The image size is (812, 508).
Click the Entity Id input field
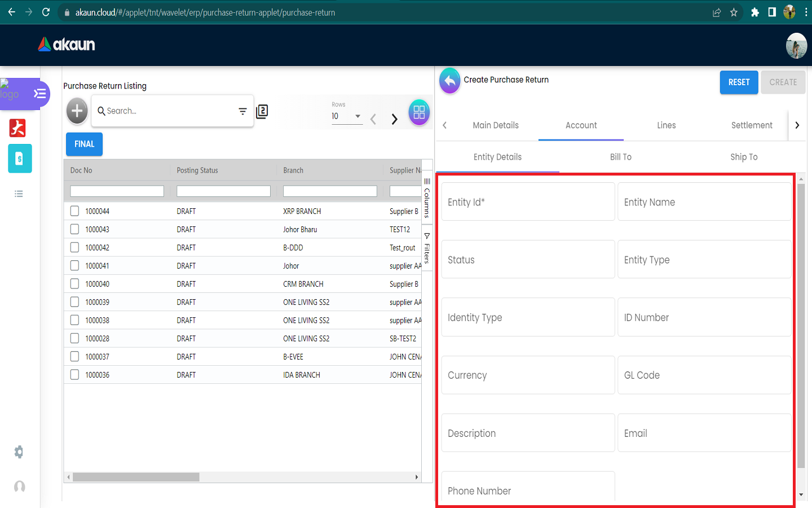[528, 202]
